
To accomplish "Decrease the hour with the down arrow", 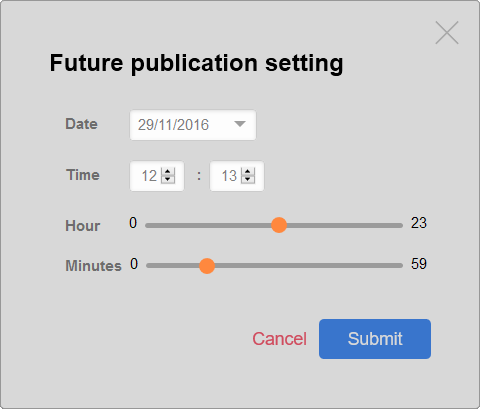I will 168,180.
